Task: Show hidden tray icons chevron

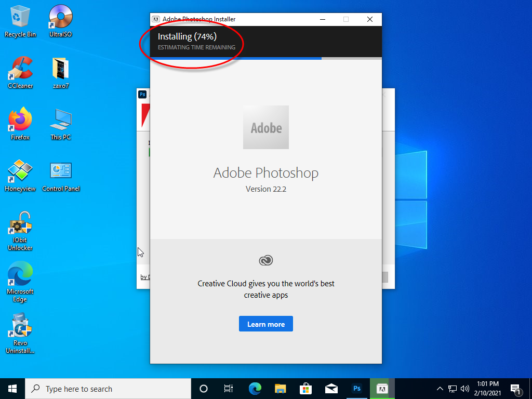Action: pos(440,389)
